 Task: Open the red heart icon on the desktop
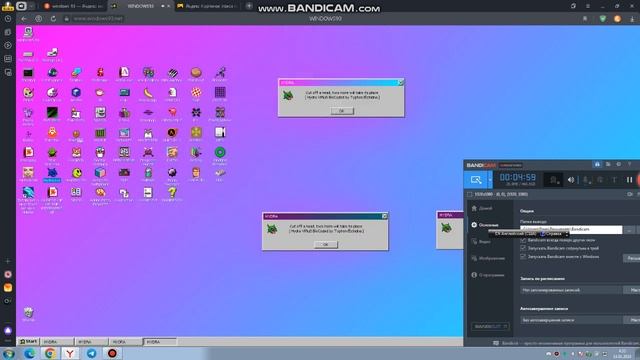[172, 112]
